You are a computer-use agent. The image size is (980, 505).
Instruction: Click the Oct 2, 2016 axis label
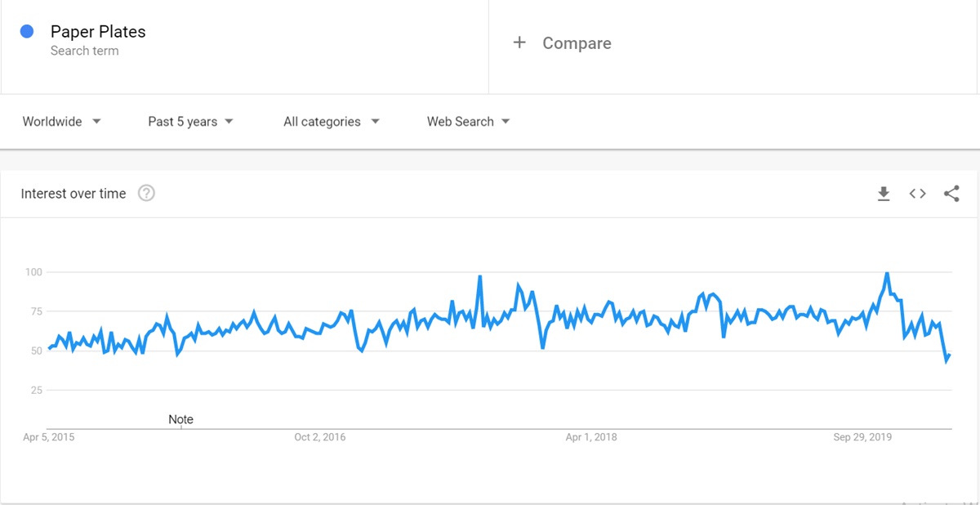[x=320, y=437]
